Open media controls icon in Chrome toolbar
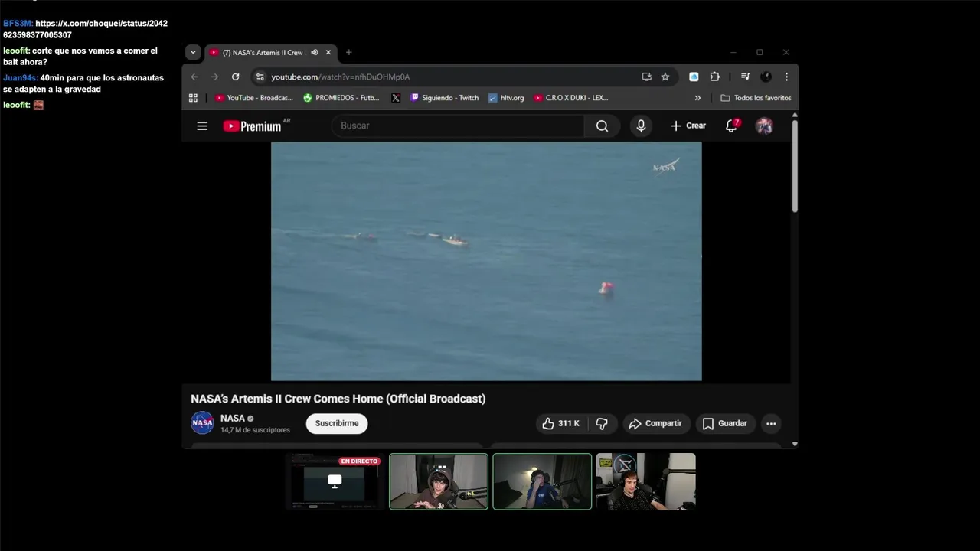Image resolution: width=980 pixels, height=551 pixels. click(x=745, y=77)
